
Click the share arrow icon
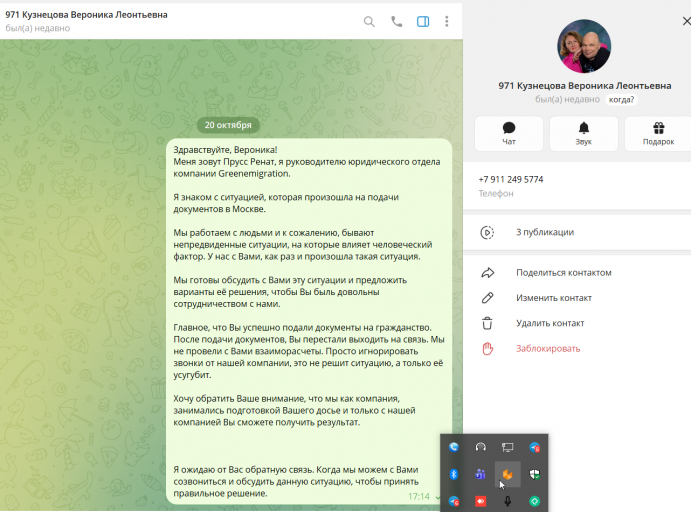click(487, 273)
